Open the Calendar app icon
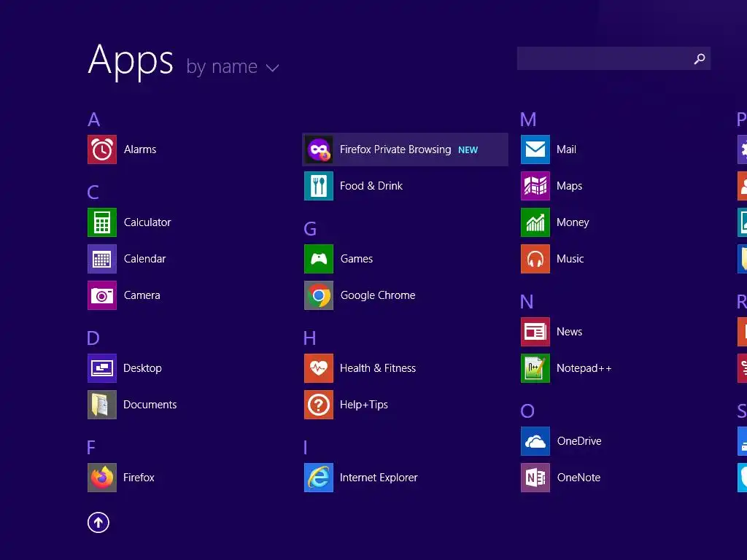747x560 pixels. coord(102,259)
